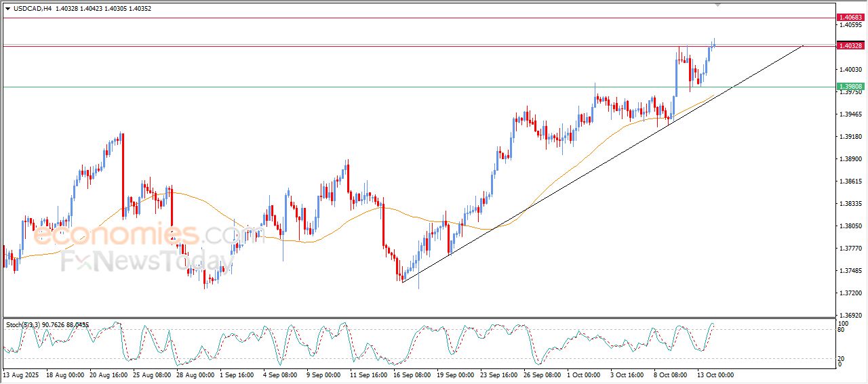Click the 1.40595 price scale value

point(850,25)
